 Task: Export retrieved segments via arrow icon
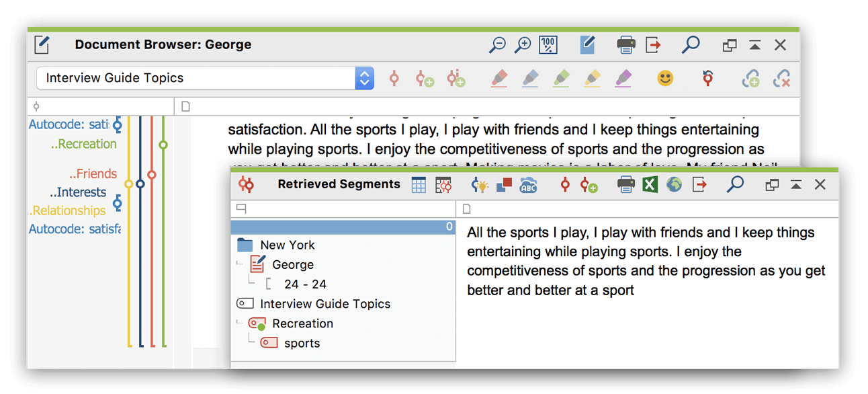click(x=699, y=184)
